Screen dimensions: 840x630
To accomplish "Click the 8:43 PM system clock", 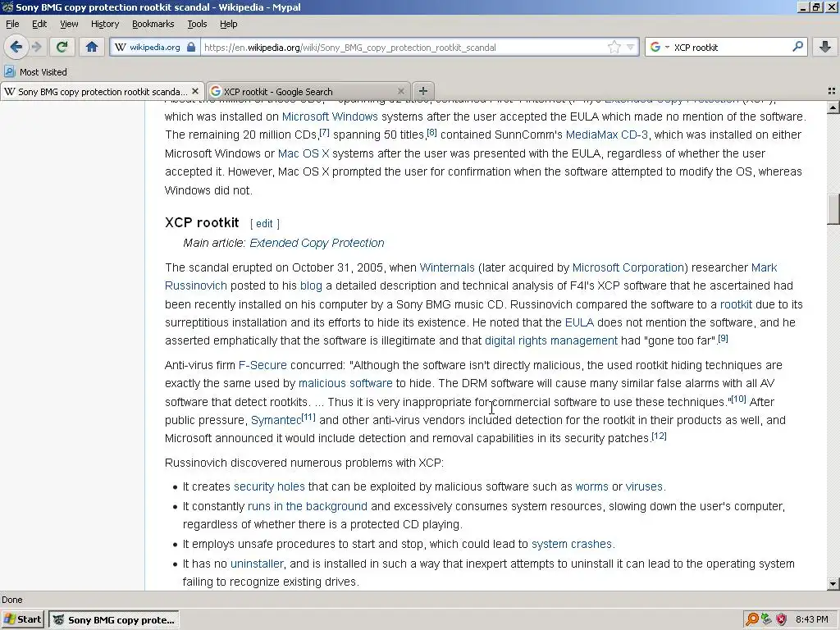I will pos(811,619).
